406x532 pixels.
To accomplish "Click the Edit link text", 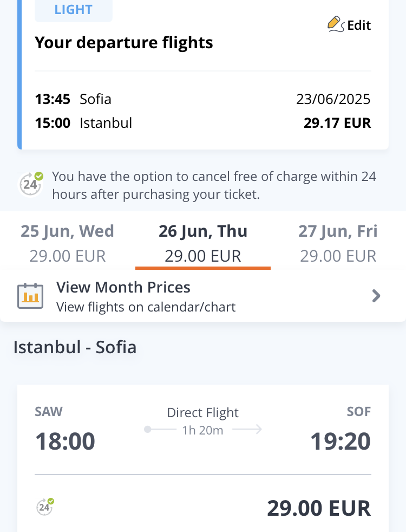I will click(x=359, y=25).
